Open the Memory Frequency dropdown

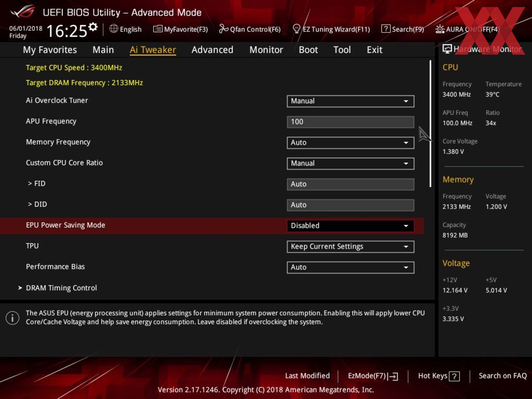(x=350, y=142)
